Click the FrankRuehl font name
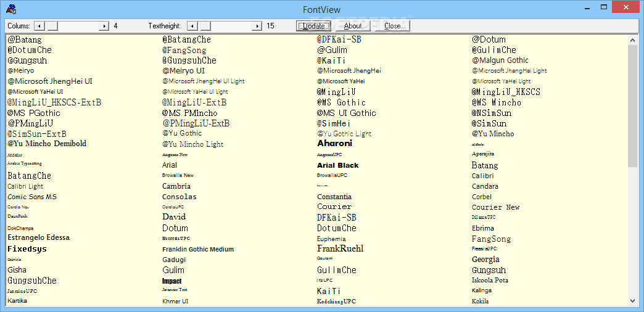The height and width of the screenshot is (312, 644). (x=341, y=248)
